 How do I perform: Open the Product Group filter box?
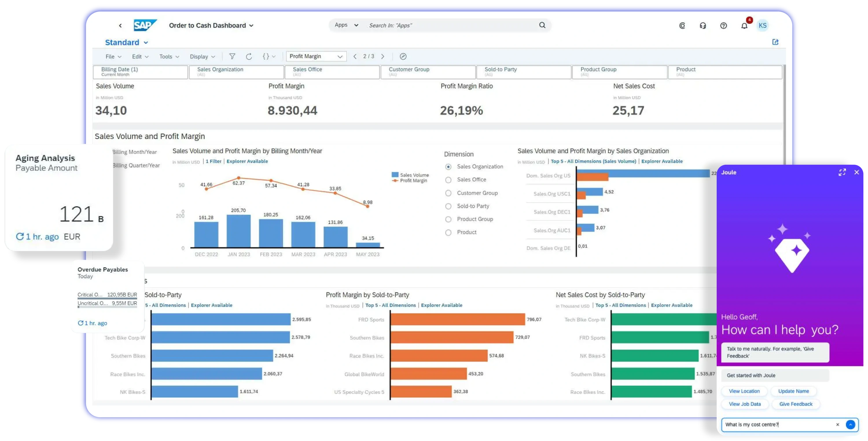tap(619, 72)
